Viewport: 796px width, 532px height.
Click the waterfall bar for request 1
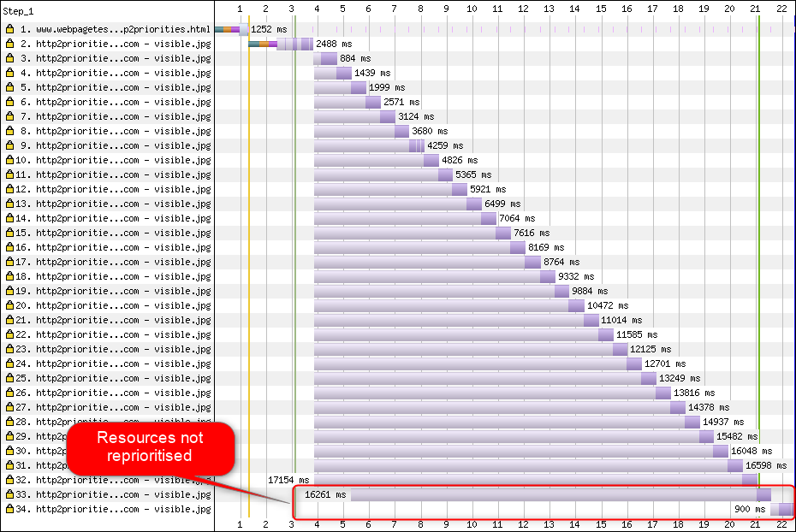point(231,29)
